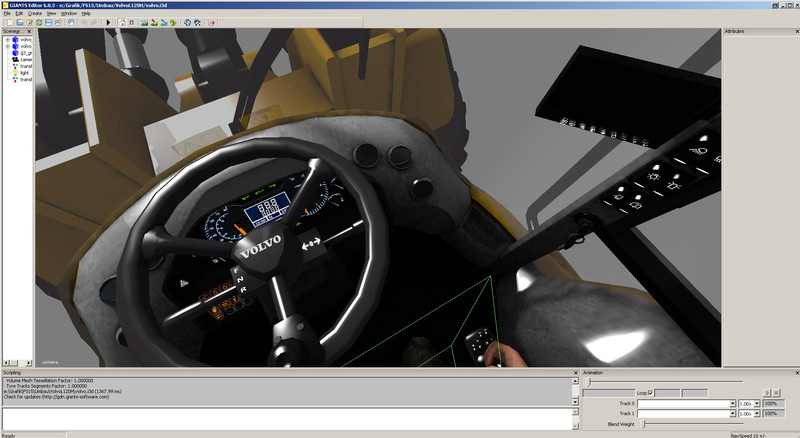
Task: Click the green Reload icon in toolbar
Action: pos(39,22)
